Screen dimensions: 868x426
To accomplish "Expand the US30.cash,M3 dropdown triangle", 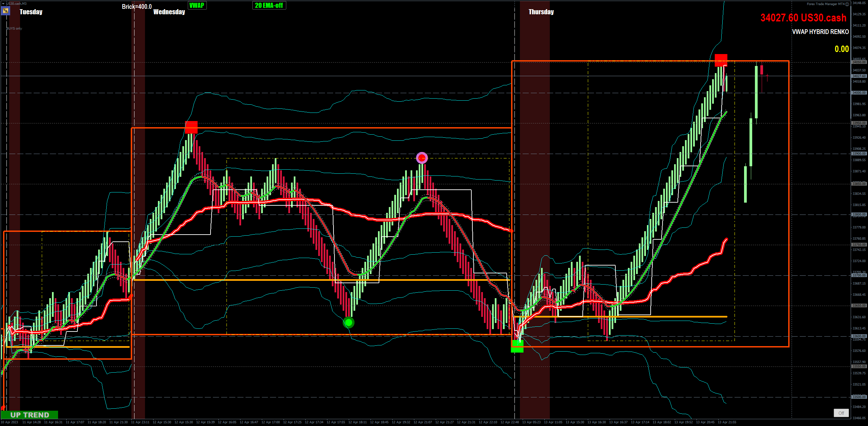I will click(3, 3).
